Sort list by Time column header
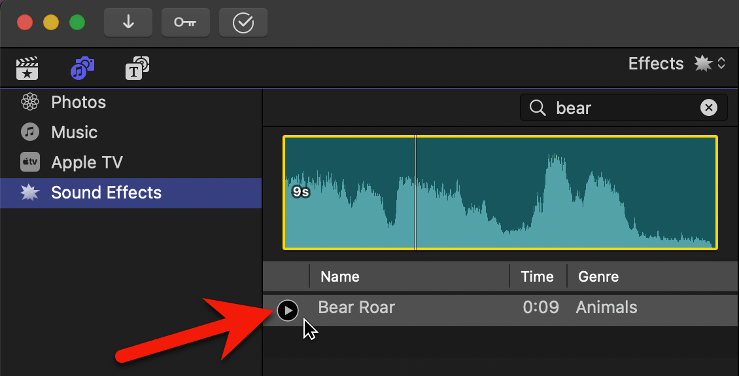740x376 pixels. [538, 276]
